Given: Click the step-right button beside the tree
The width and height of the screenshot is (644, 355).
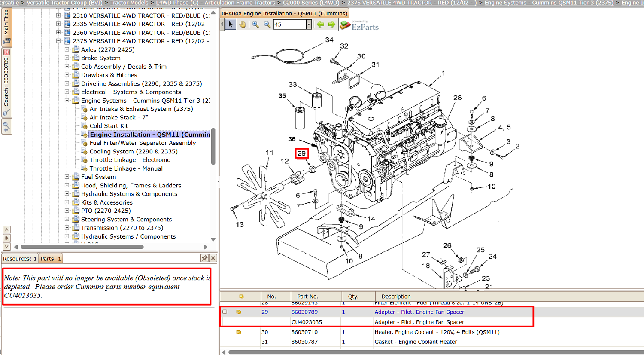Looking at the screenshot, I should pyautogui.click(x=6, y=238).
